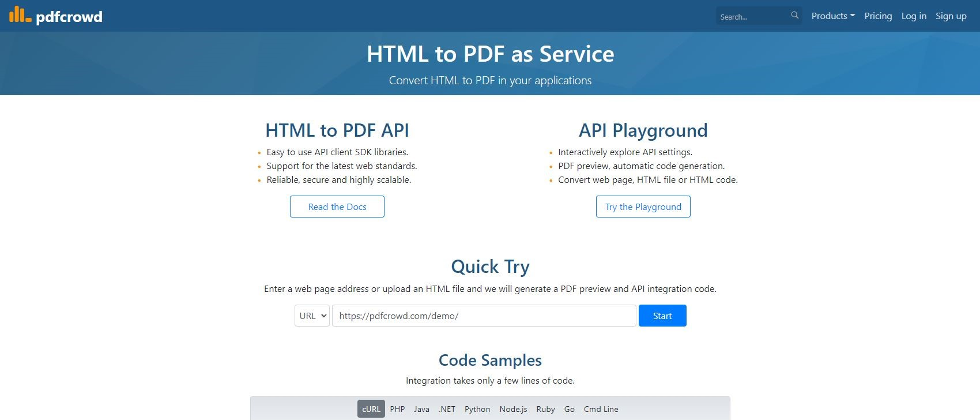Click the Quick Try heading
Viewport: 980px width, 420px height.
click(x=490, y=267)
